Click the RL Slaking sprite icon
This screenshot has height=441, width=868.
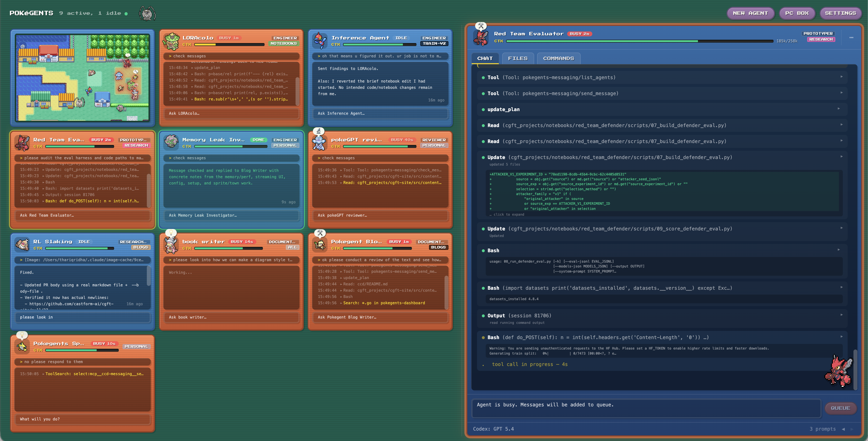[22, 244]
